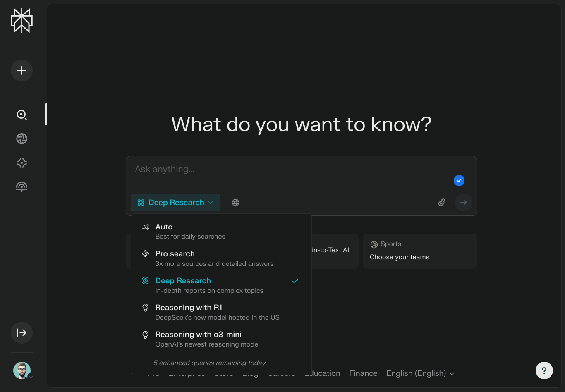Click '3x more sources and detailed answers' text

coord(214,264)
